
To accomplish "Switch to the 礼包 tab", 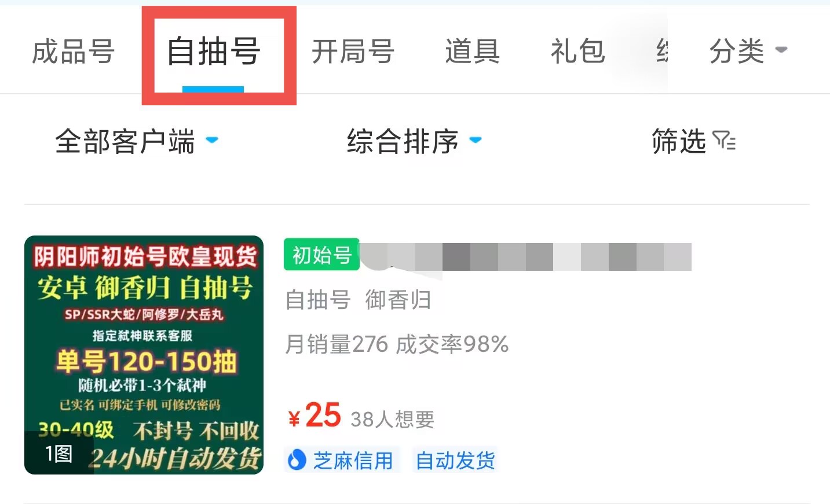I will click(578, 51).
